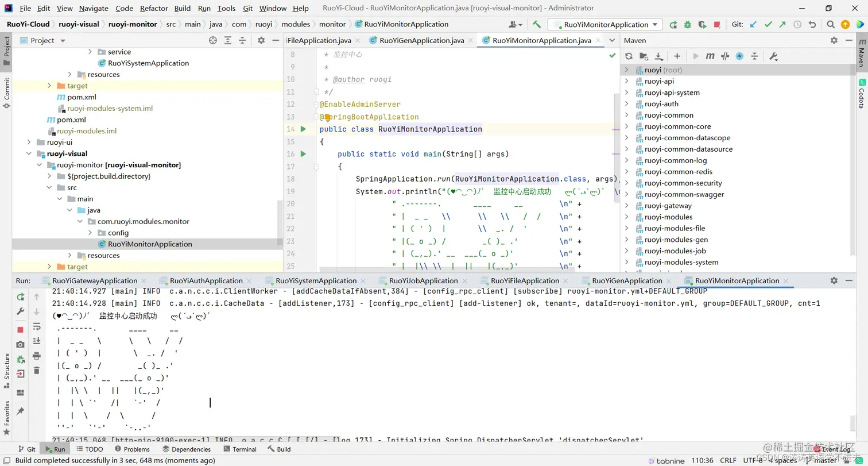The width and height of the screenshot is (868, 466).
Task: Toggle Maven Offline Mode
Action: (725, 56)
